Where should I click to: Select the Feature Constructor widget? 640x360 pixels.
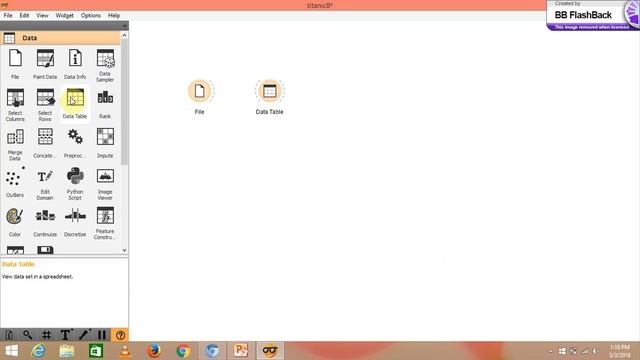[105, 223]
